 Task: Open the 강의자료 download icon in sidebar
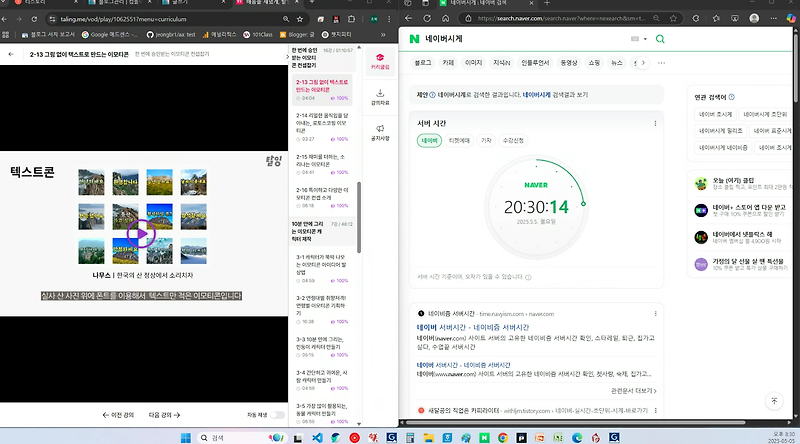pyautogui.click(x=380, y=97)
